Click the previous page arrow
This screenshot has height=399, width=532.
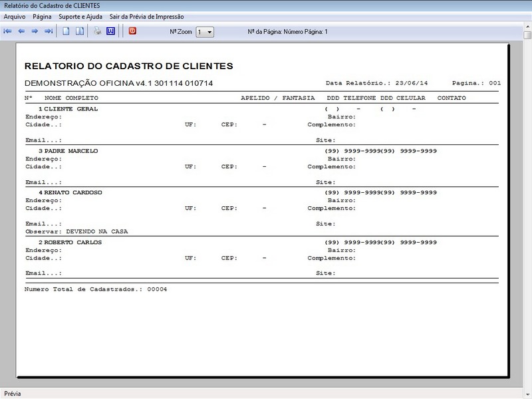click(x=21, y=31)
